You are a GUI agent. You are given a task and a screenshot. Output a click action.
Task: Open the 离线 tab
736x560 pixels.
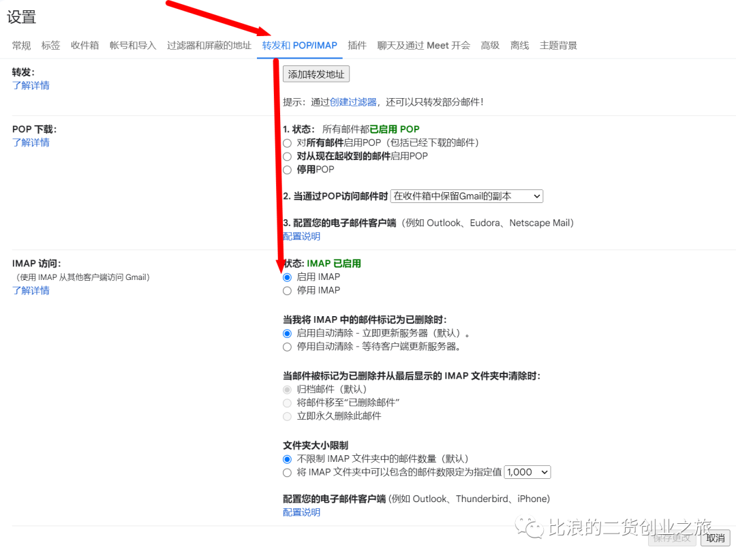point(519,45)
